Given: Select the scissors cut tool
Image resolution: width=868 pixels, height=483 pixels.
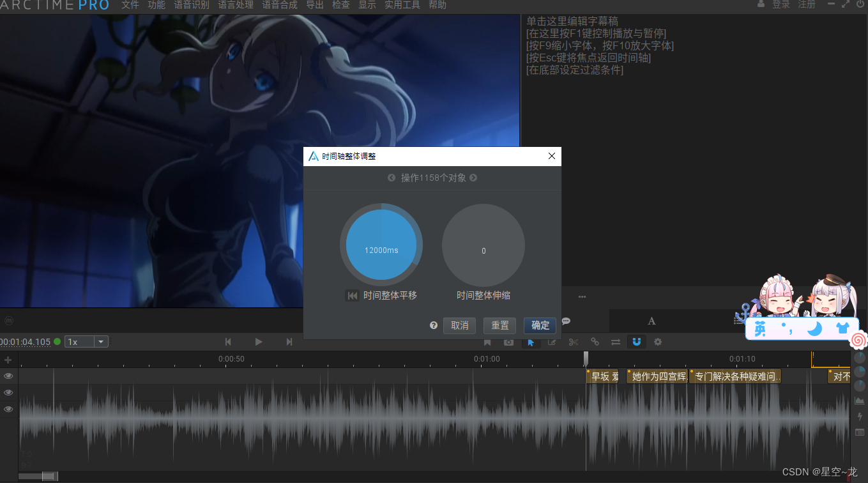Looking at the screenshot, I should tap(574, 342).
